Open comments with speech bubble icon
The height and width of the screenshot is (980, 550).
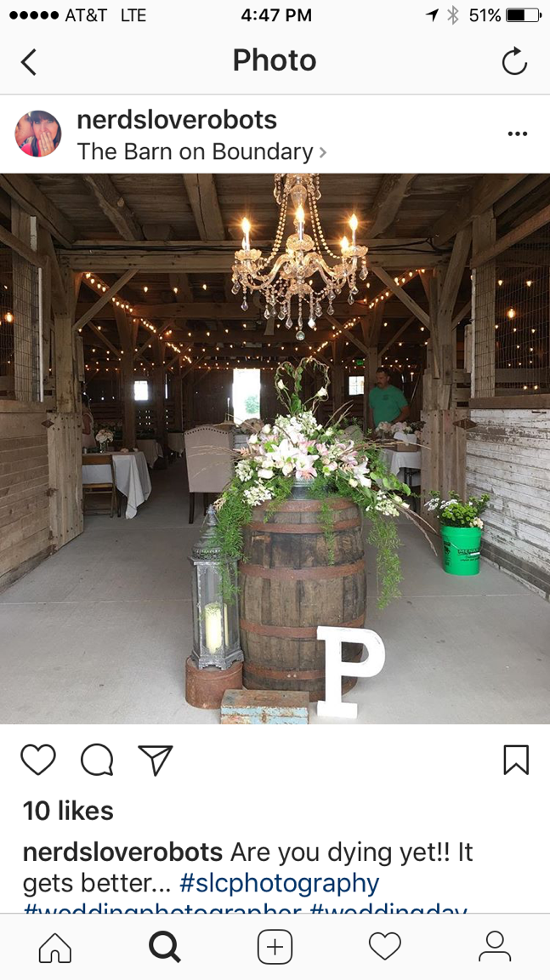click(x=97, y=760)
